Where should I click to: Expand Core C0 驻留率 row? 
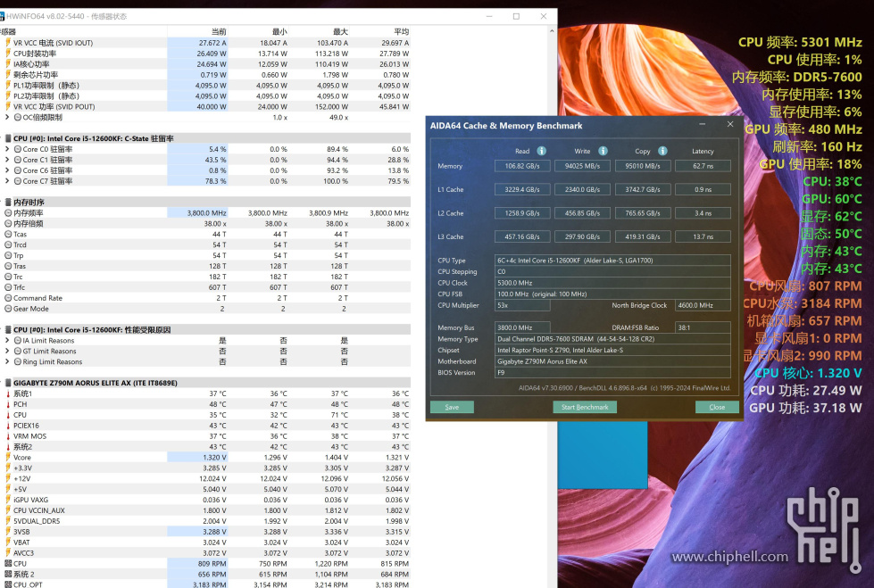click(x=6, y=149)
